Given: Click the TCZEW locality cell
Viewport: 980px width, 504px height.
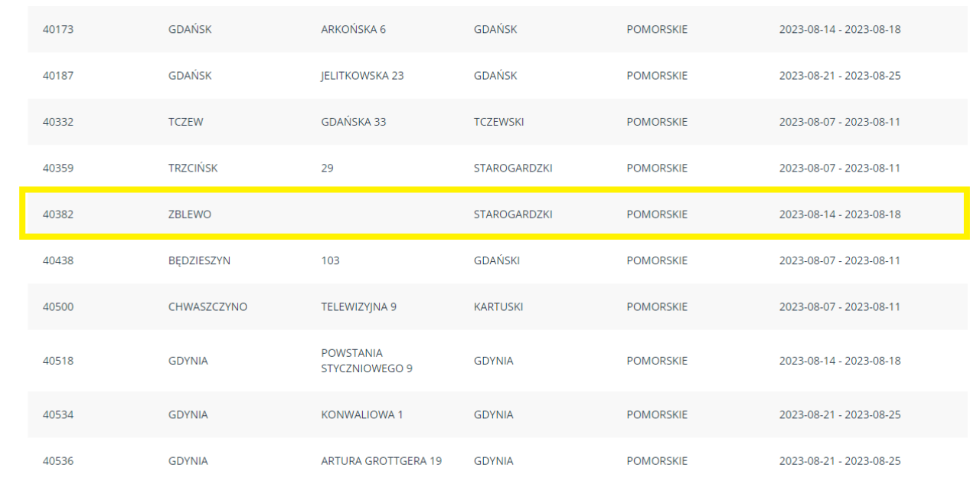Looking at the screenshot, I should [186, 122].
